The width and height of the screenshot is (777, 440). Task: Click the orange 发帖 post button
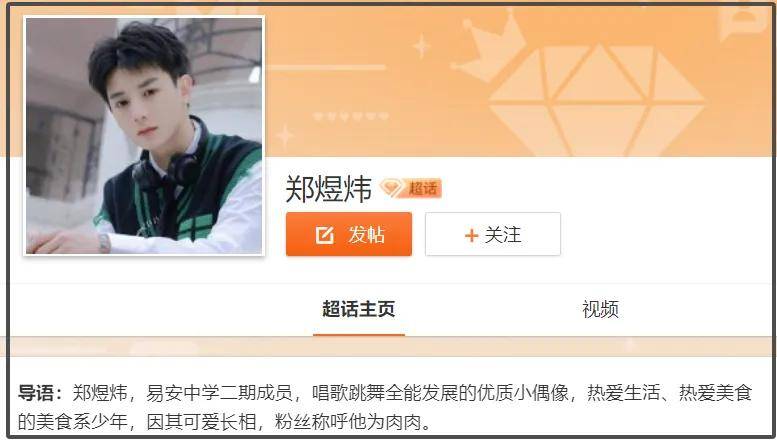point(348,234)
